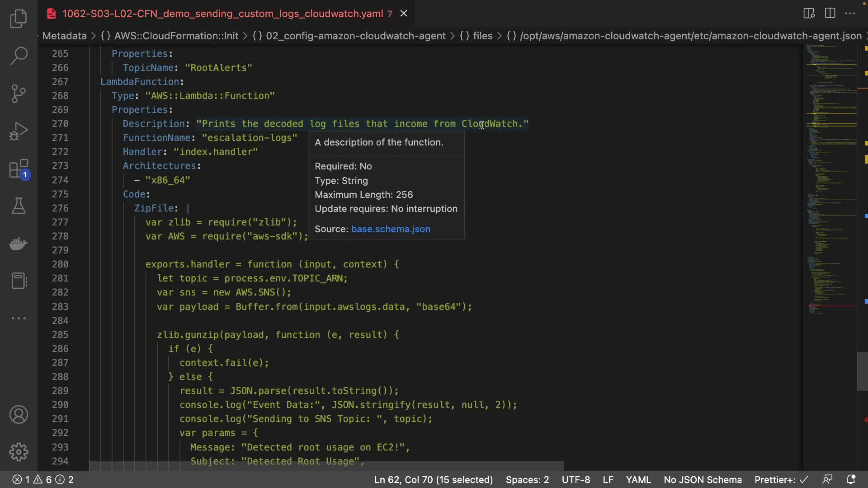This screenshot has width=868, height=488.
Task: Open the Explorer view in activity bar
Action: click(19, 19)
